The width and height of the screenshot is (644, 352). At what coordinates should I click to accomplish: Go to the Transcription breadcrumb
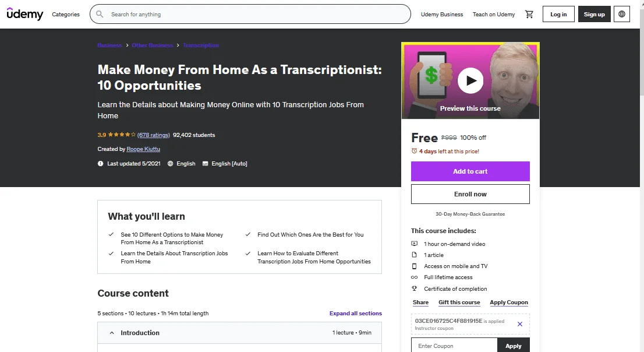coord(201,45)
